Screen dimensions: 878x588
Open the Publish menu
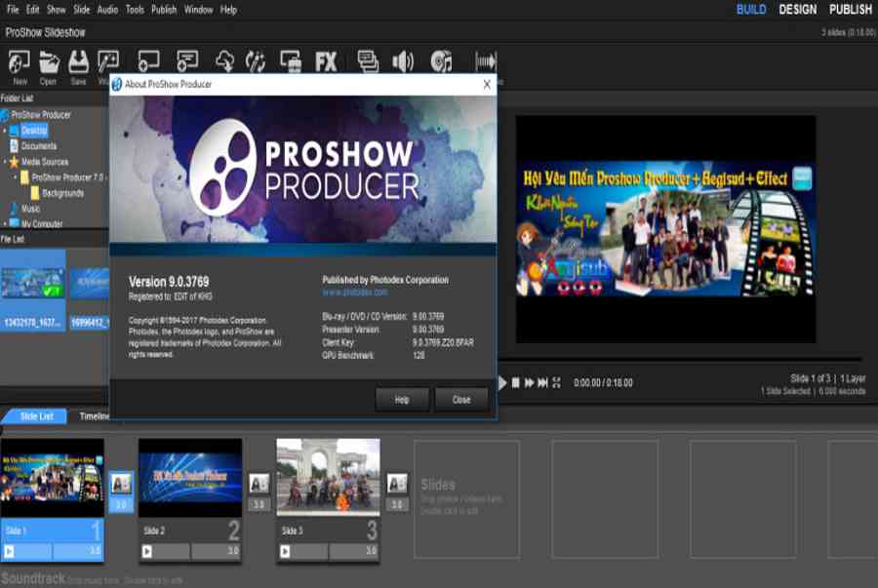164,10
